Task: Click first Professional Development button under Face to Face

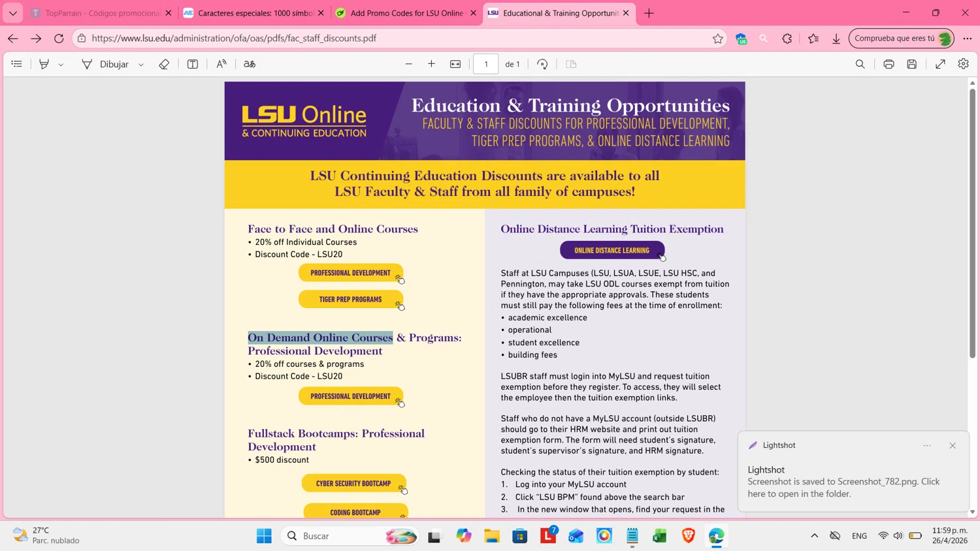Action: [351, 273]
